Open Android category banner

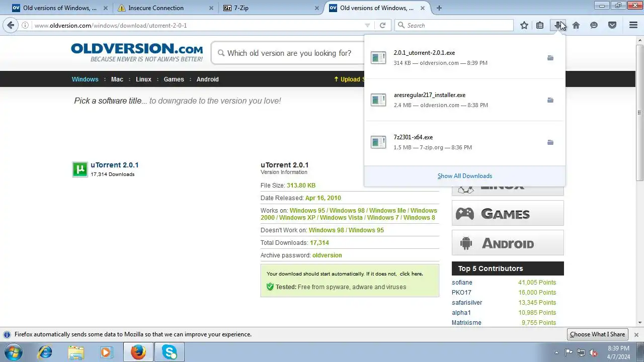pos(508,243)
